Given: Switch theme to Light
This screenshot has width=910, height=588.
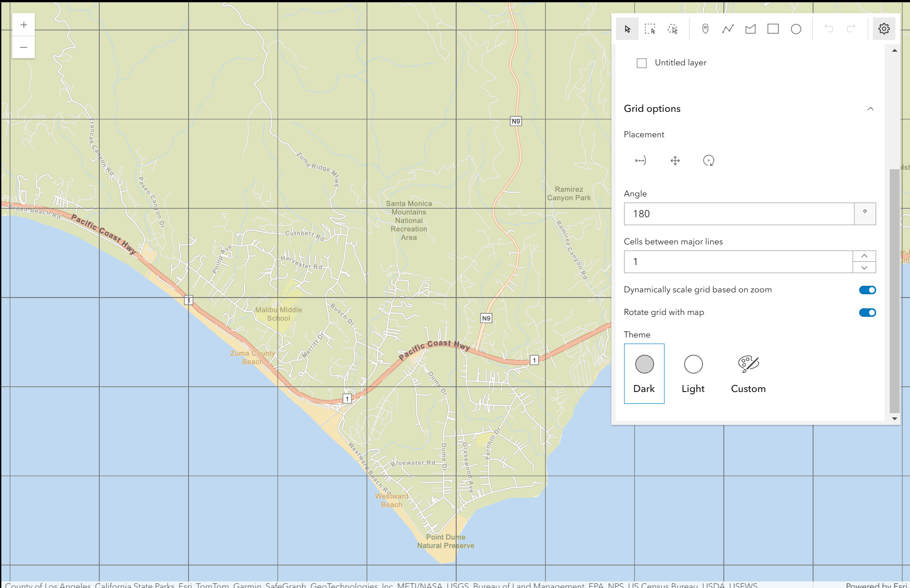Looking at the screenshot, I should coord(693,374).
